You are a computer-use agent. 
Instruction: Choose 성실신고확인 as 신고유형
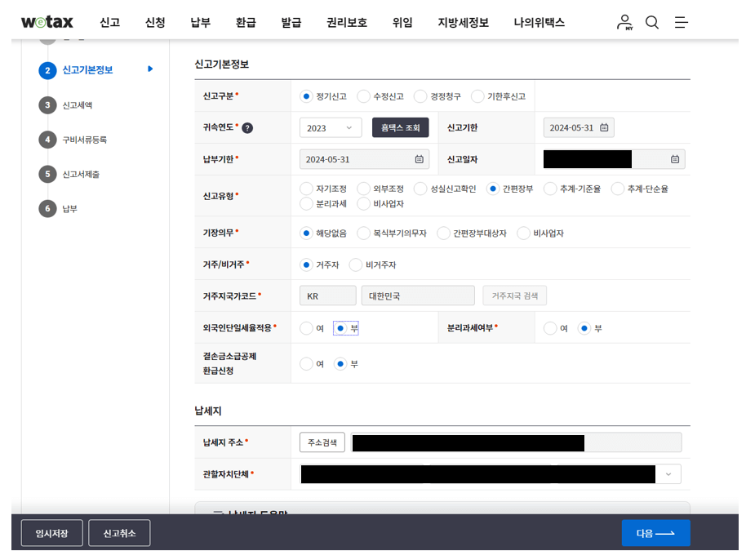coord(420,189)
